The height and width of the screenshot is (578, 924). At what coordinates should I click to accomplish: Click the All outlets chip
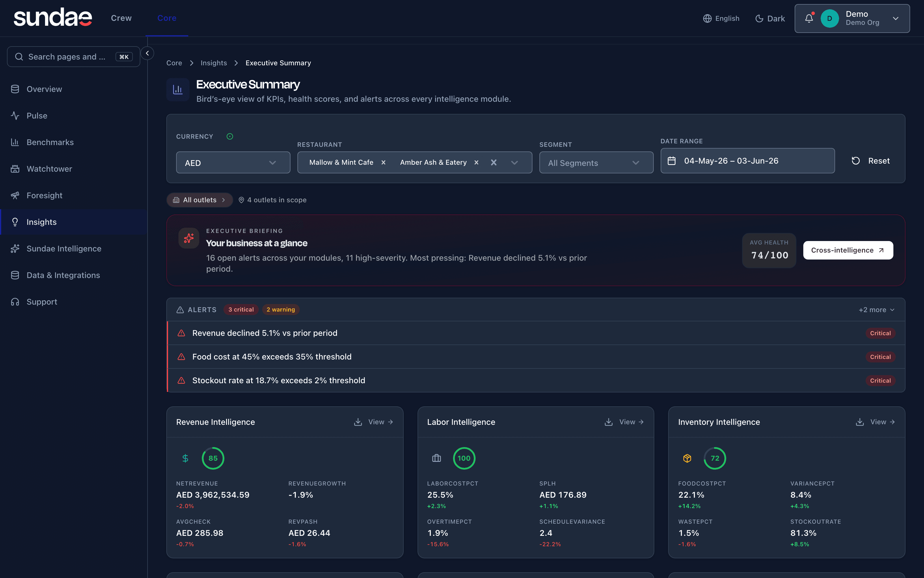pos(199,200)
